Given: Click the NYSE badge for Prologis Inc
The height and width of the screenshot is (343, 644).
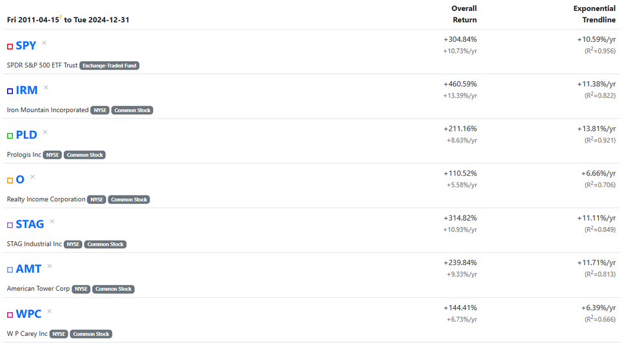Looking at the screenshot, I should (53, 155).
